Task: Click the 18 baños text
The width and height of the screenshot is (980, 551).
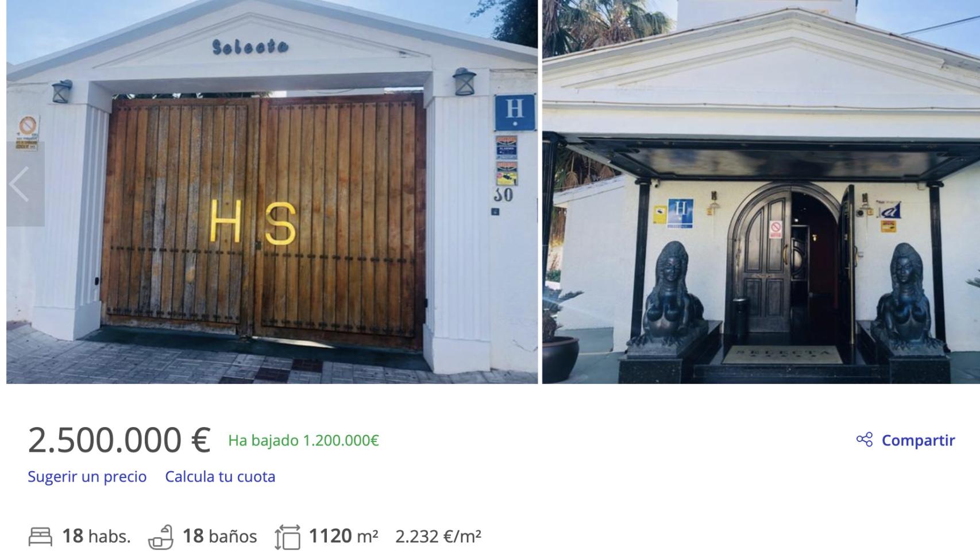Action: click(219, 536)
